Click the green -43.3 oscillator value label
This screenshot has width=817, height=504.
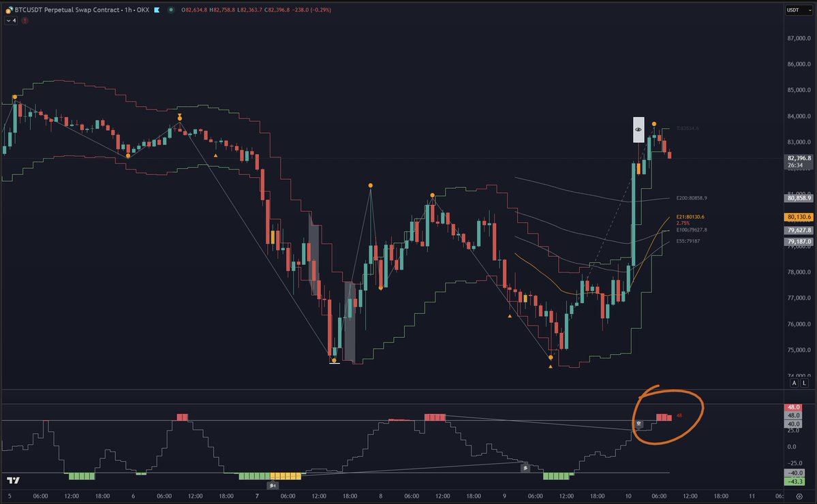tap(795, 481)
